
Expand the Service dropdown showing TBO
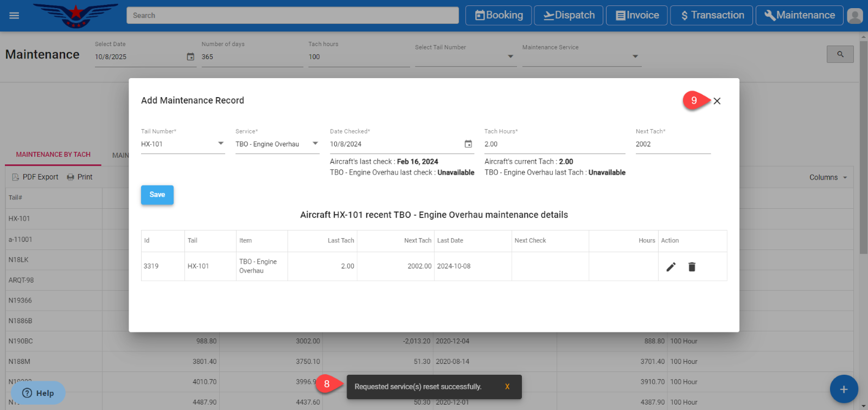click(x=315, y=144)
